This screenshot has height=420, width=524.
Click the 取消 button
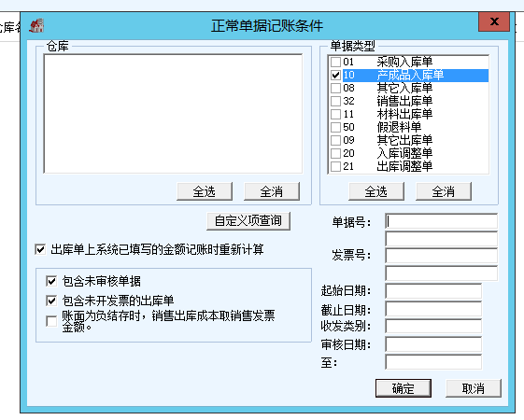coord(474,388)
